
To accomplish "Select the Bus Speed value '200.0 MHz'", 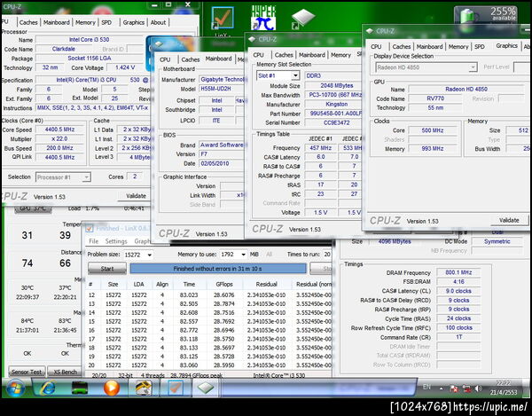I will pos(59,148).
